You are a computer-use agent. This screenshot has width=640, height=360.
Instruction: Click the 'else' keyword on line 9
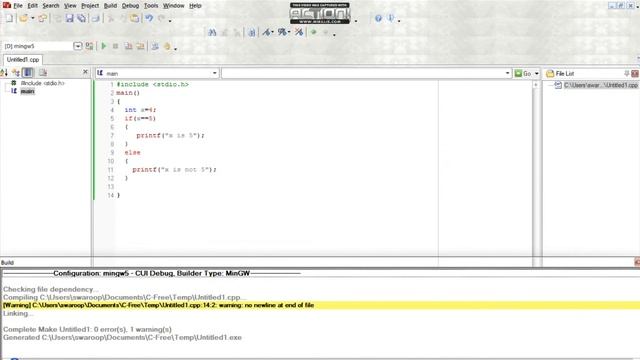[x=132, y=153]
